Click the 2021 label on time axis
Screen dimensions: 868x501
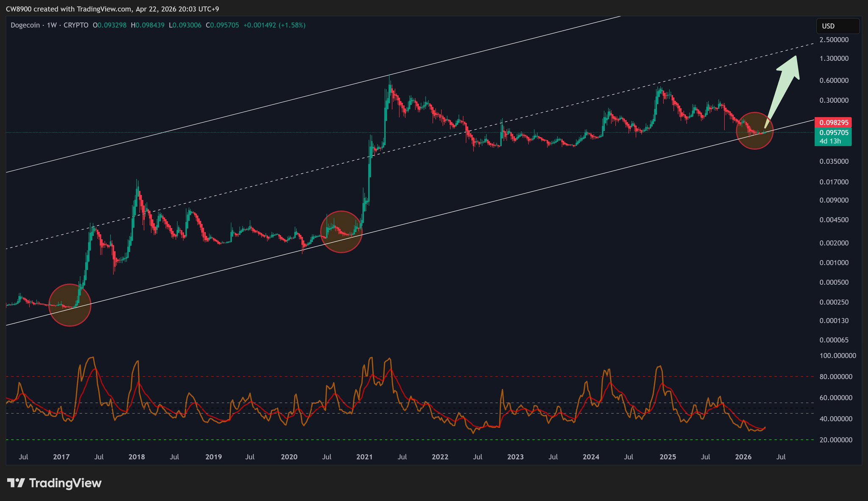pos(364,457)
